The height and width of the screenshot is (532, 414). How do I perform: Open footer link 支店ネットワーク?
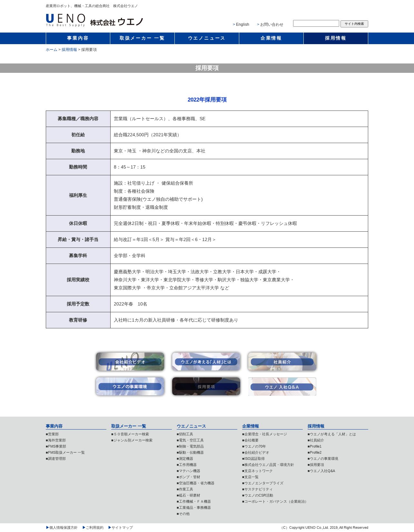coord(257,471)
